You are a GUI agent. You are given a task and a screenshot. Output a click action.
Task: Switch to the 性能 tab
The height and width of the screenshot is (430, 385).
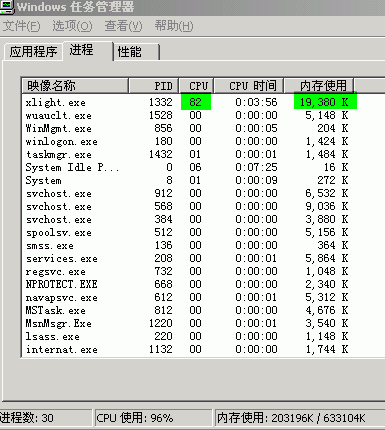pyautogui.click(x=137, y=52)
